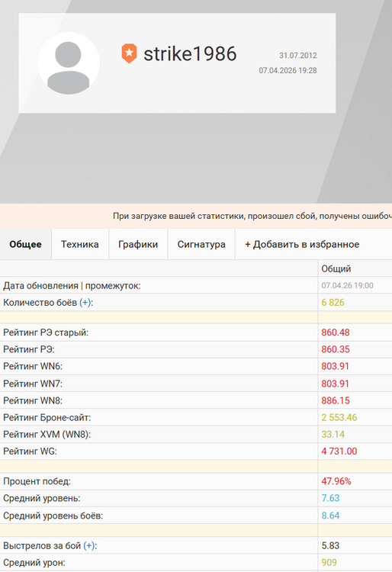The image size is (392, 572).
Task: Click the Средний уровень боёв value 8.64
Action: click(x=330, y=516)
